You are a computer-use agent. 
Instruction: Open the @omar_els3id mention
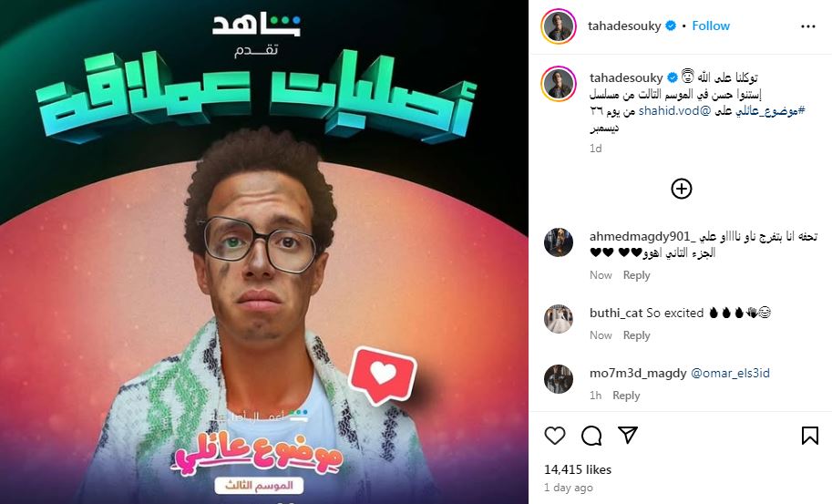point(730,373)
